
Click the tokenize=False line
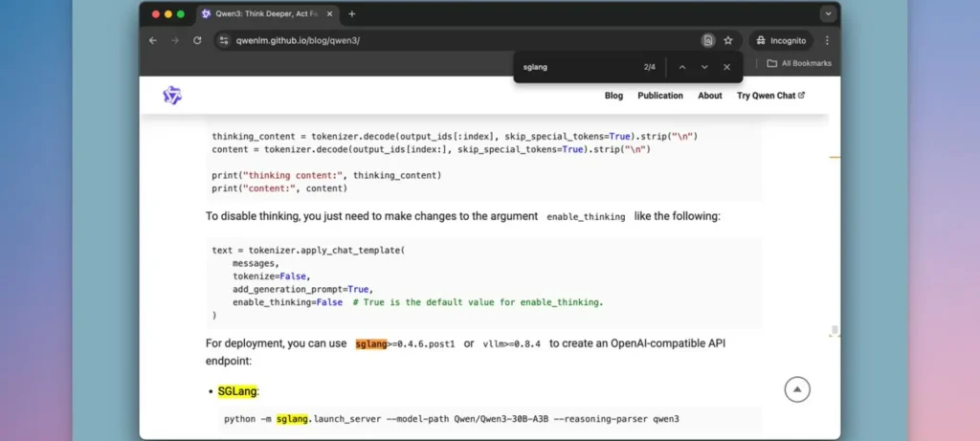pos(271,276)
